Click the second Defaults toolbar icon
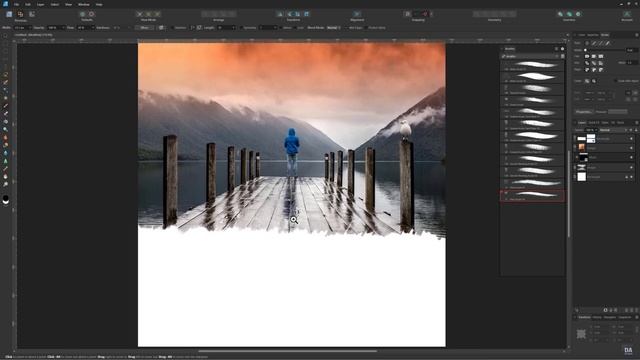This screenshot has height=360, width=640. (91, 14)
